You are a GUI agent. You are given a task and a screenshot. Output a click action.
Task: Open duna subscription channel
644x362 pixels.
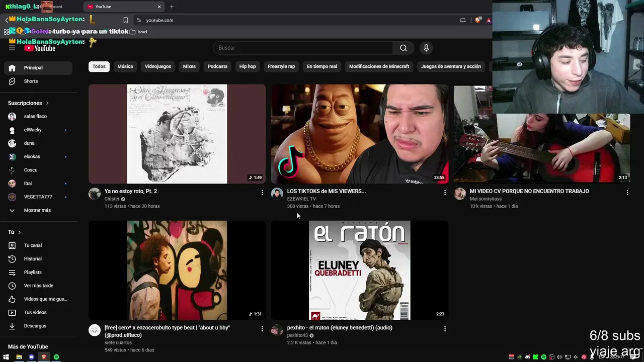38,143
